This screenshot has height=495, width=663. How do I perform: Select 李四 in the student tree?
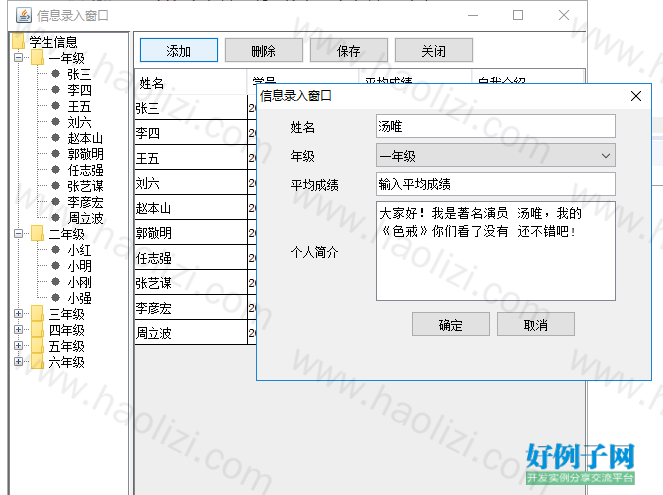click(x=79, y=90)
